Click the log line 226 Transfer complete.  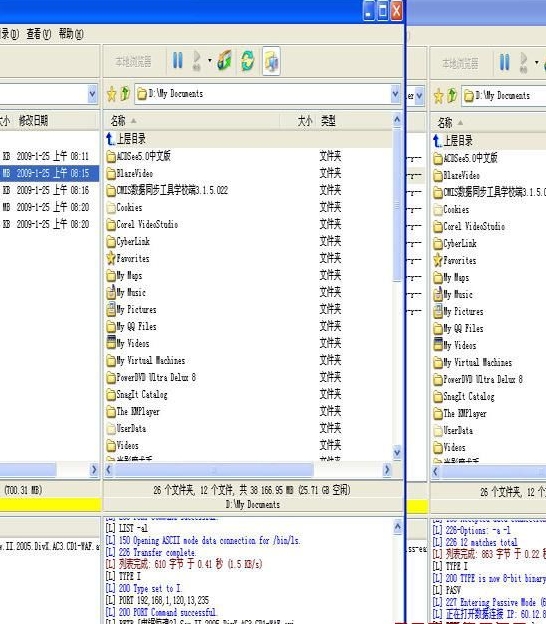click(157, 552)
